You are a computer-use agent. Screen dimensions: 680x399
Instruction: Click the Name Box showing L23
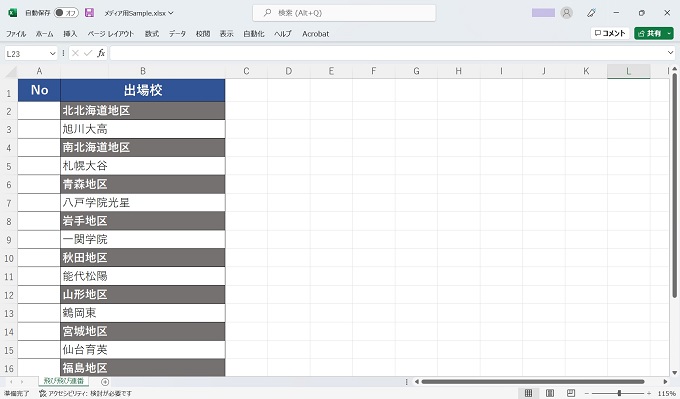pyautogui.click(x=26, y=53)
